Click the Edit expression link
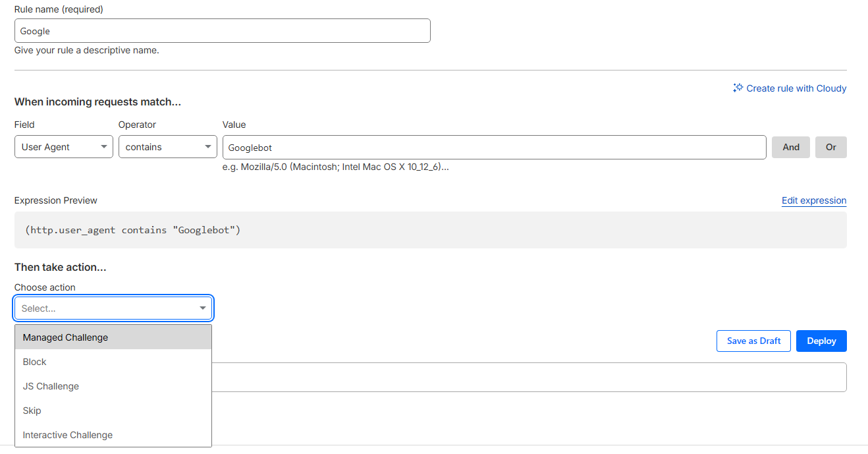The height and width of the screenshot is (454, 868). coord(813,200)
